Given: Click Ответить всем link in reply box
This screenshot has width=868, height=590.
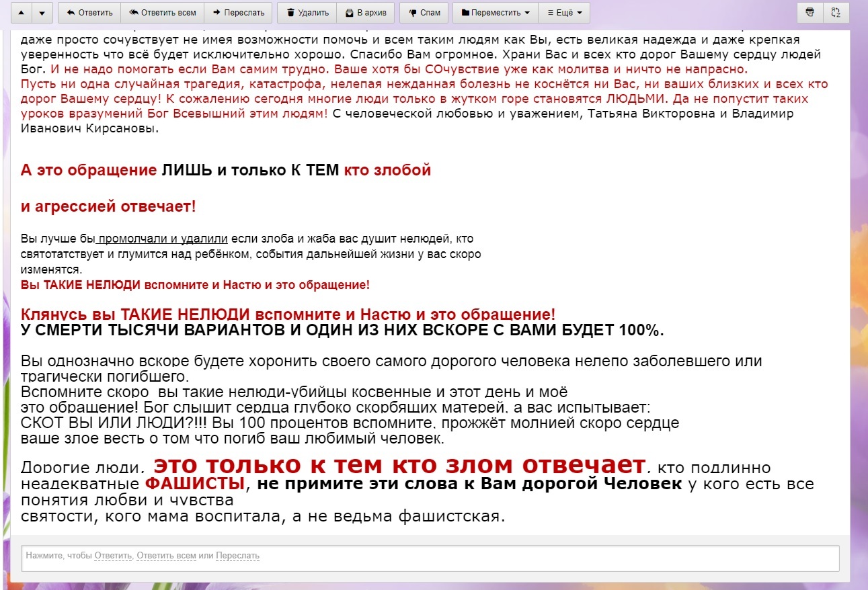Looking at the screenshot, I should (166, 556).
